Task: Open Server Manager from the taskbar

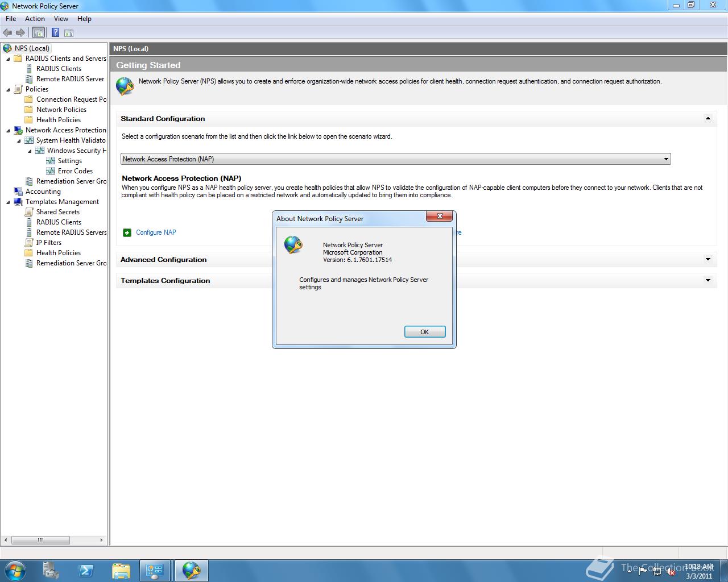Action: (51, 571)
